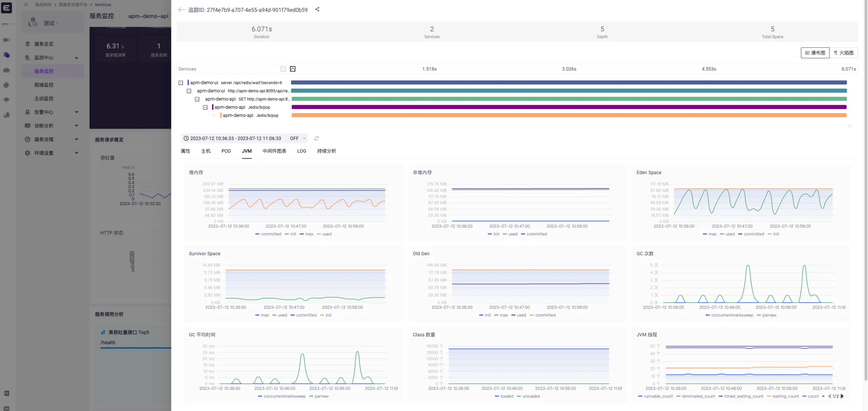Switch to 火焰图 flame graph view
This screenshot has width=868, height=411.
[x=844, y=53]
